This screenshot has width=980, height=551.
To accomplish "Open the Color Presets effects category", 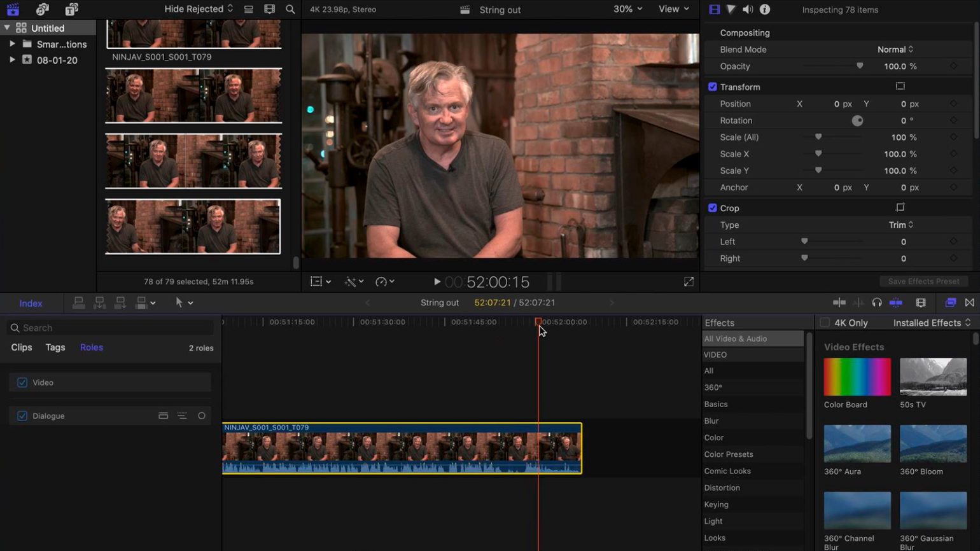I will click(x=729, y=454).
